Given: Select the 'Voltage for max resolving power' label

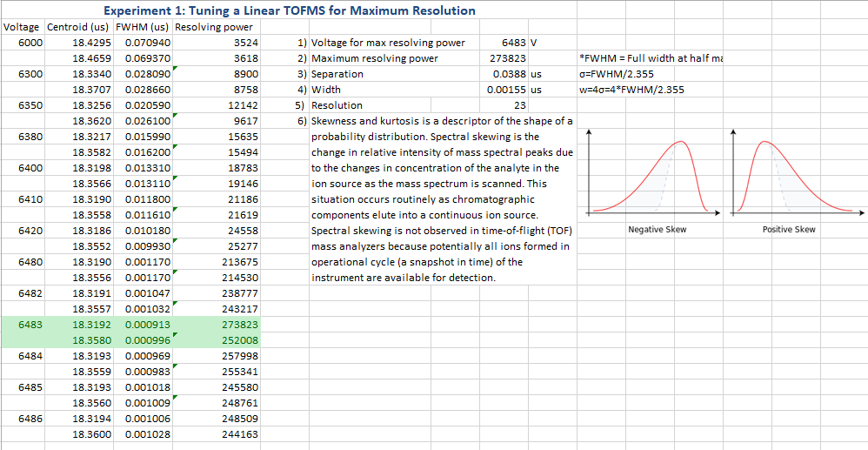Looking at the screenshot, I should pos(388,43).
